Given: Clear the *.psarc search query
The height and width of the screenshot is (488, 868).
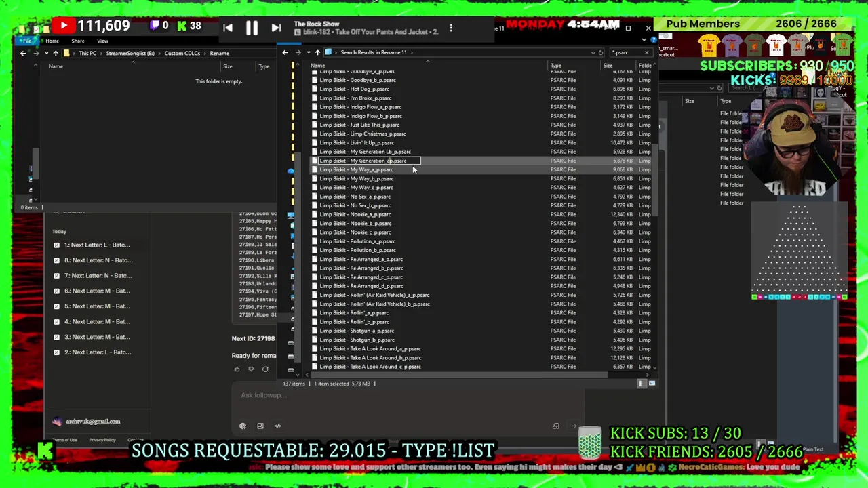Looking at the screenshot, I should click(646, 52).
